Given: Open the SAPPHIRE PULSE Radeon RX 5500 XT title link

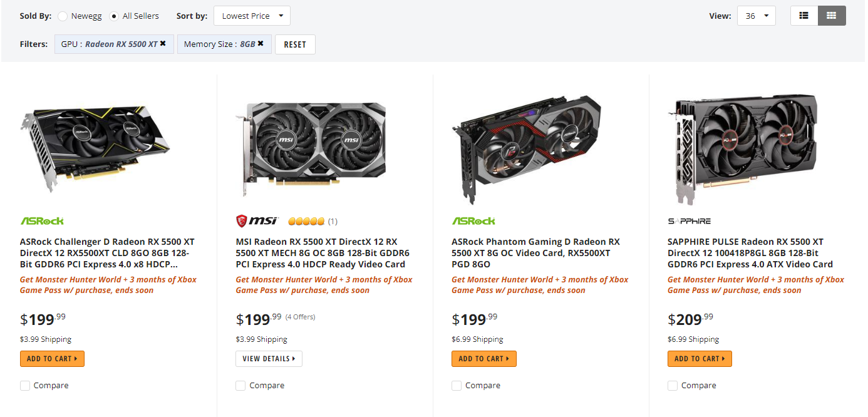Looking at the screenshot, I should pyautogui.click(x=750, y=253).
